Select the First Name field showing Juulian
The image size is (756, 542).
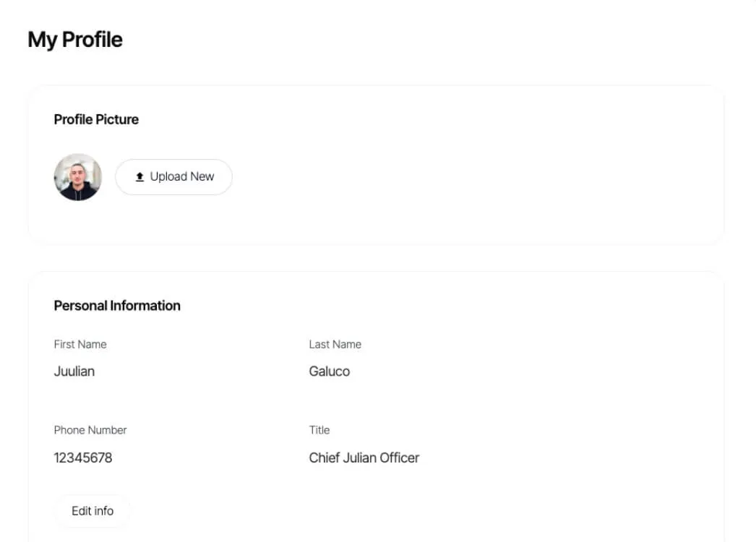tap(74, 371)
